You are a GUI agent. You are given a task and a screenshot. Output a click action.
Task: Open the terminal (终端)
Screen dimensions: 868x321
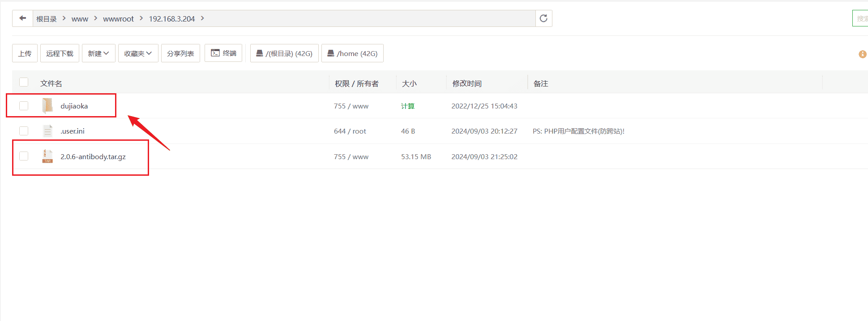[x=223, y=53]
